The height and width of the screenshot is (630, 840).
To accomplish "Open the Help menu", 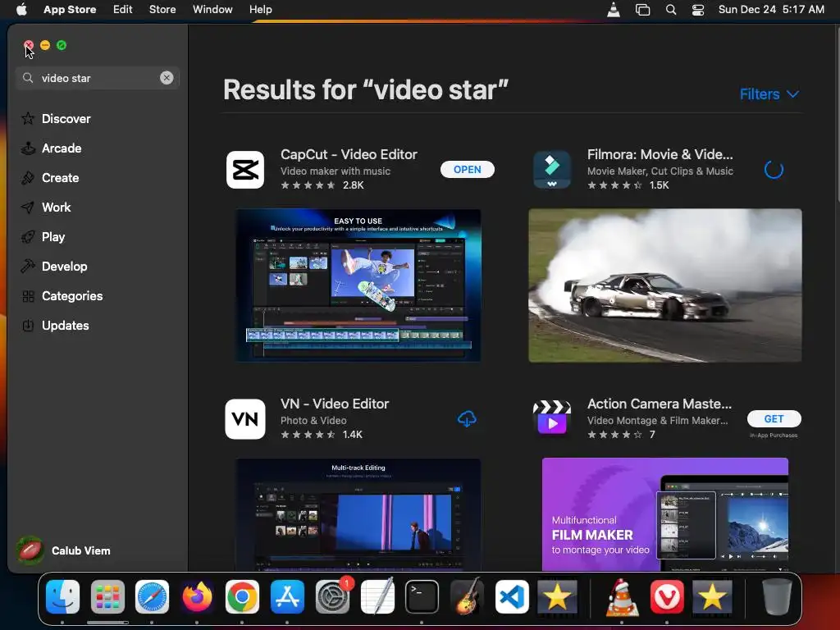I will 260,9.
